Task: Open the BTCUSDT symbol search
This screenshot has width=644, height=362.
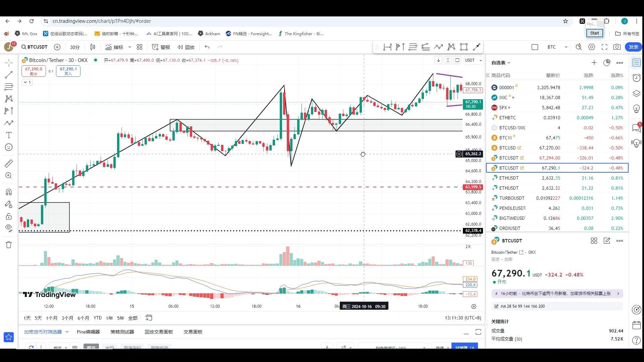Action: click(34, 47)
